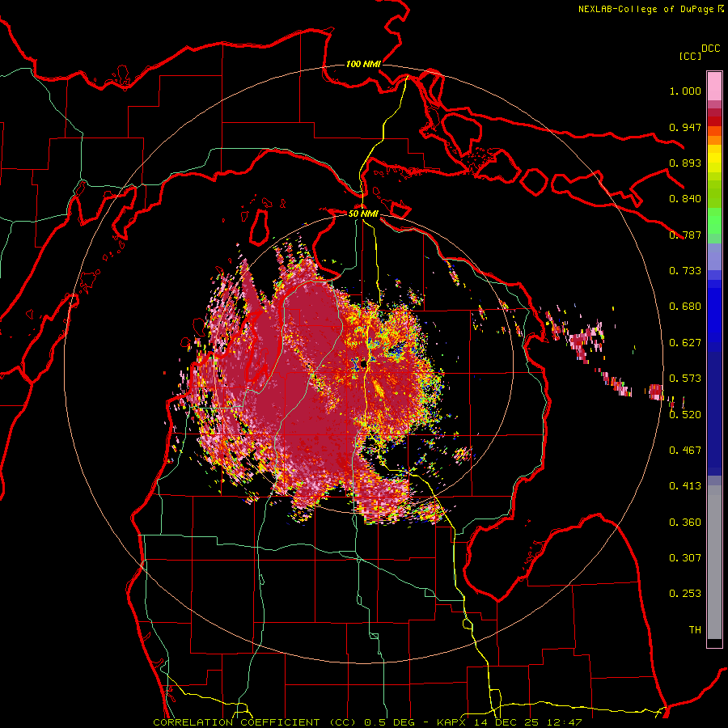Pick the lavender color bar segment
The width and height of the screenshot is (728, 728).
[714, 256]
